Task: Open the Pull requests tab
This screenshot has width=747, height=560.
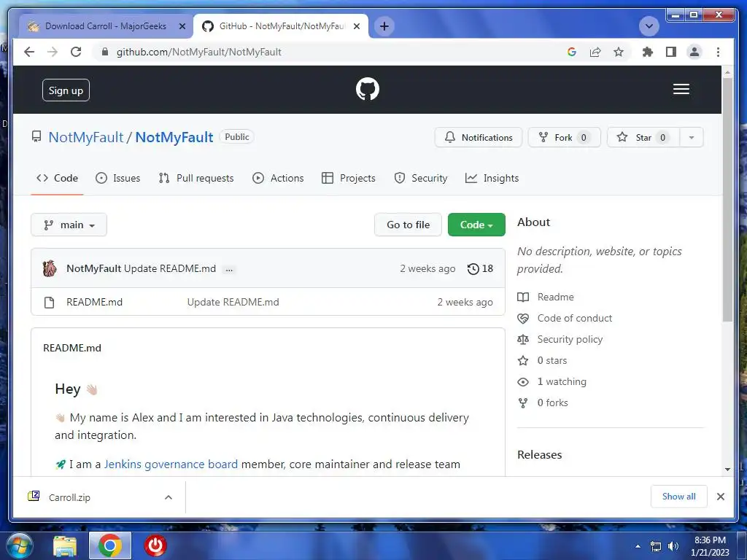Action: pyautogui.click(x=196, y=178)
